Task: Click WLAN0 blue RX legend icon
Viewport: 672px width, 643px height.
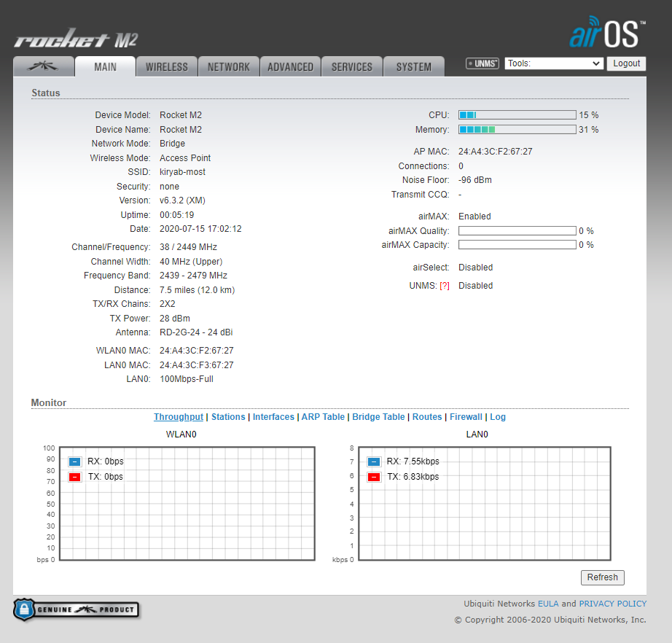Action: click(74, 461)
